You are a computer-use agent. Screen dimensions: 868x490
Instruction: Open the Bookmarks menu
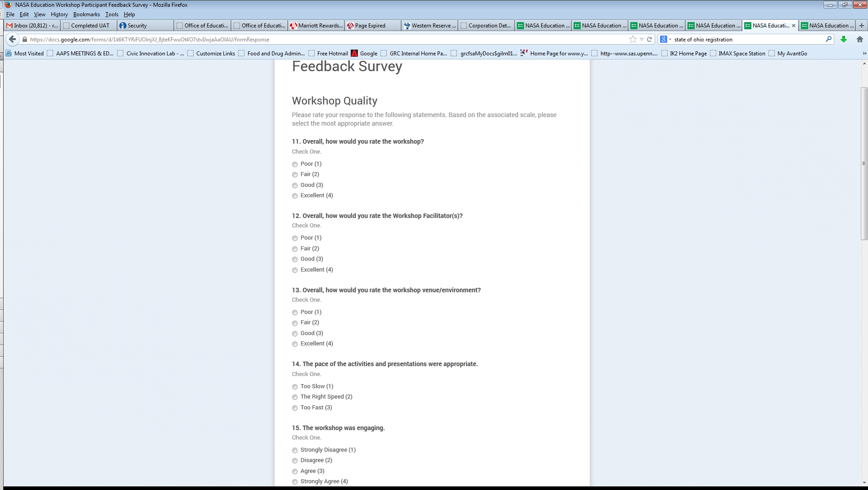coord(86,14)
